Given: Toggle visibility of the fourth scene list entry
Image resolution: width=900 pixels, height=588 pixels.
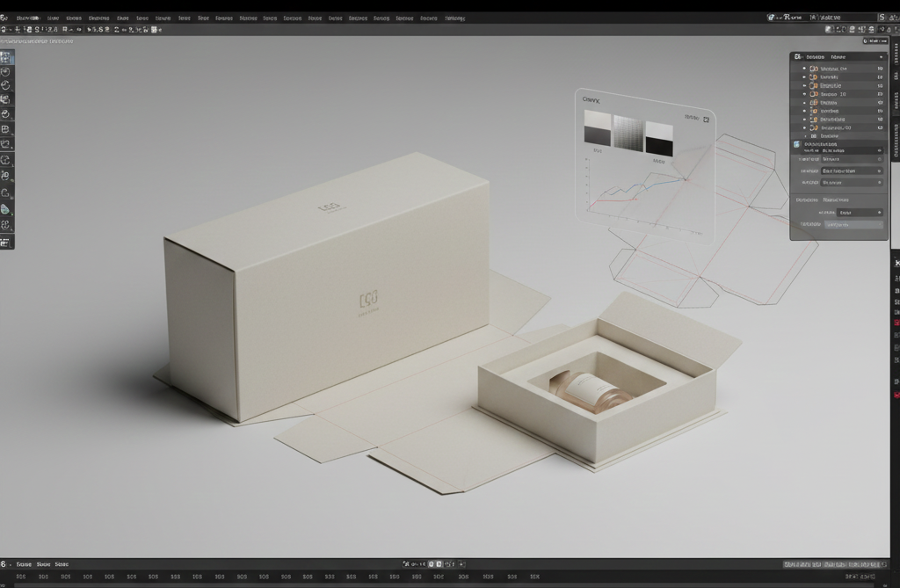Looking at the screenshot, I should 803,93.
